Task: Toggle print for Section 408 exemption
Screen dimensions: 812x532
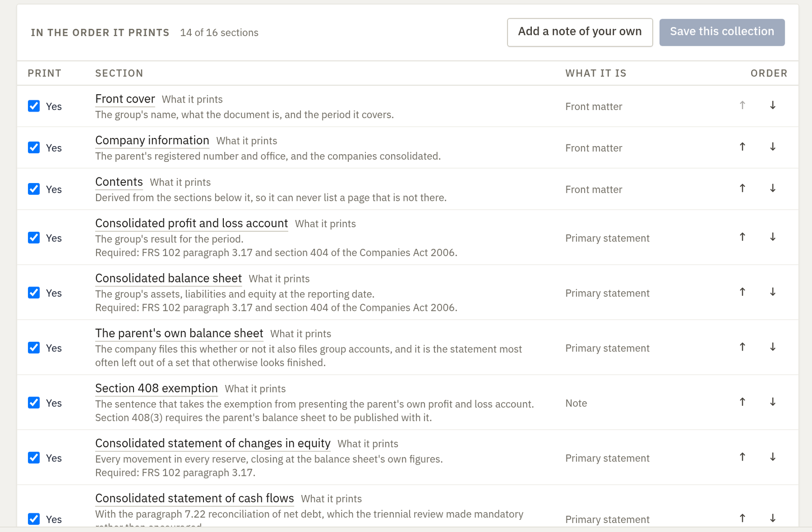Action: pos(34,403)
